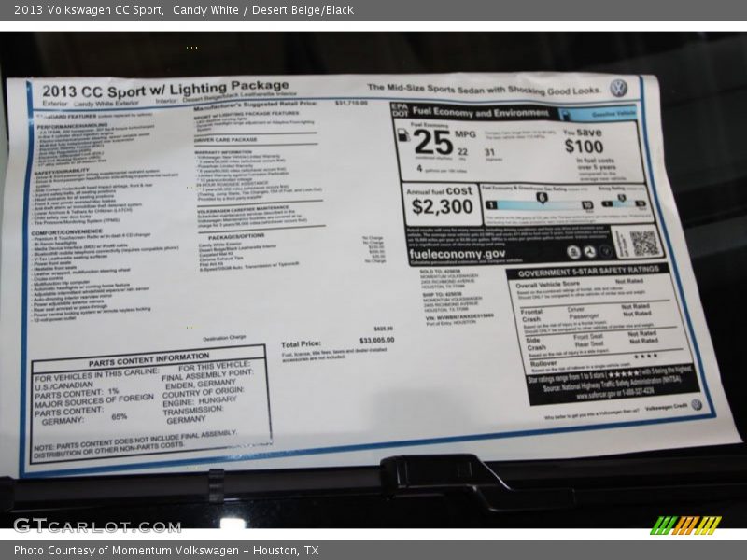Click the '31' highway MPG value

[x=489, y=152]
